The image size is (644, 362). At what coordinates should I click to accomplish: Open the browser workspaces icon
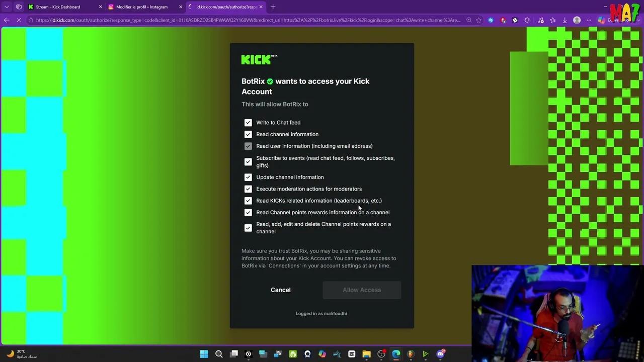(19, 7)
